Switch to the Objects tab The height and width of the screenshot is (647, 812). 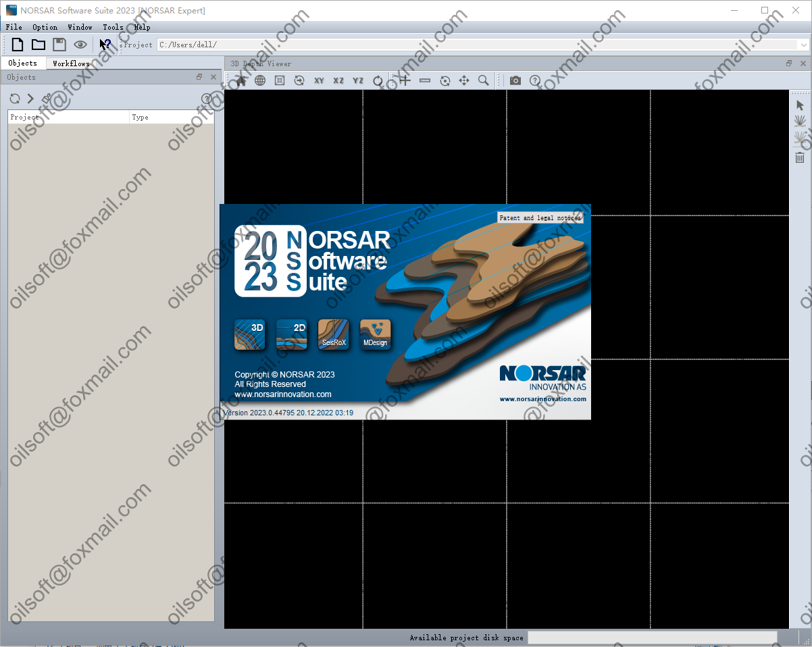(23, 63)
